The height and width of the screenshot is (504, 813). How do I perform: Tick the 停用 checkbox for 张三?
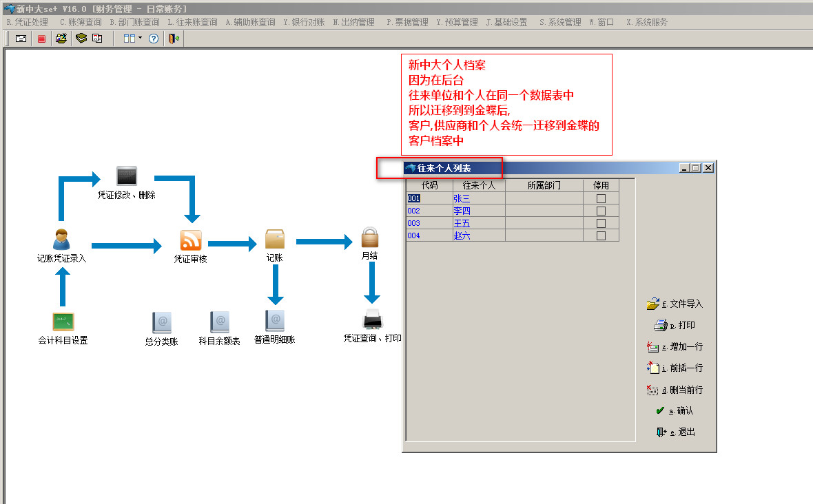point(601,198)
